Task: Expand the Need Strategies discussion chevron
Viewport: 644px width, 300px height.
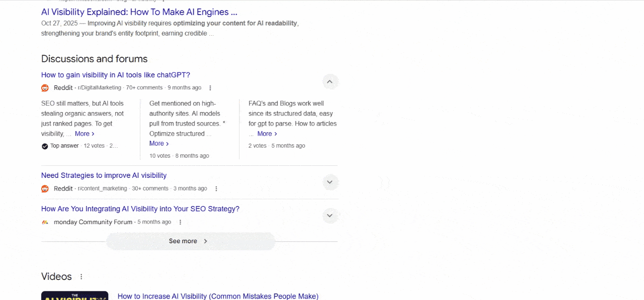Action: (330, 182)
